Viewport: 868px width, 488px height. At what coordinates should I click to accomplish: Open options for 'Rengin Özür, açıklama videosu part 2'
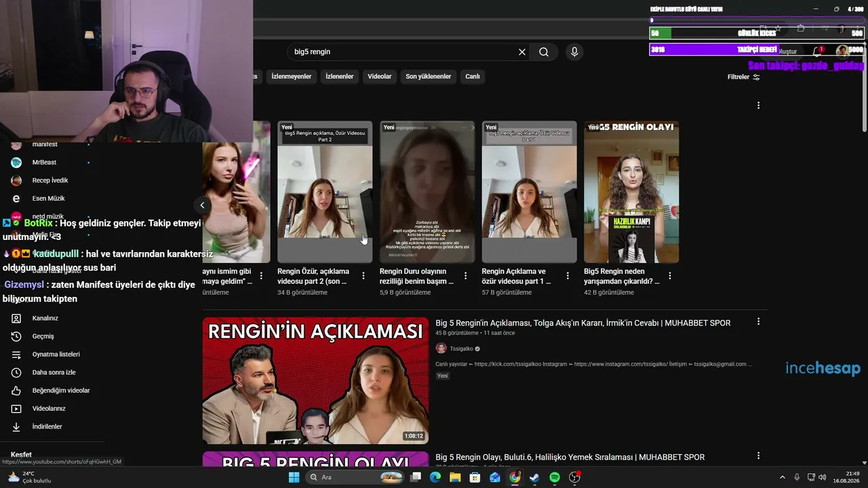coord(363,276)
